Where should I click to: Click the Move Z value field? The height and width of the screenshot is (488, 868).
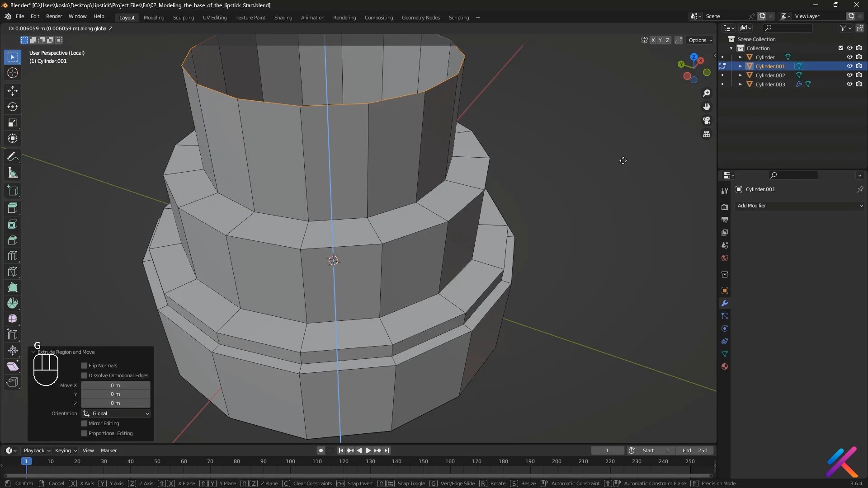(115, 403)
